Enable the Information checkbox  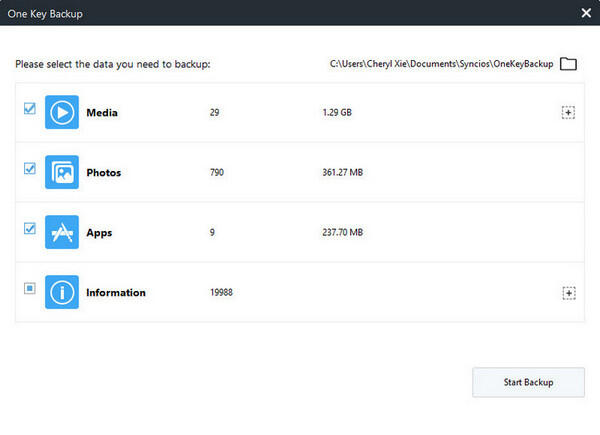click(30, 289)
